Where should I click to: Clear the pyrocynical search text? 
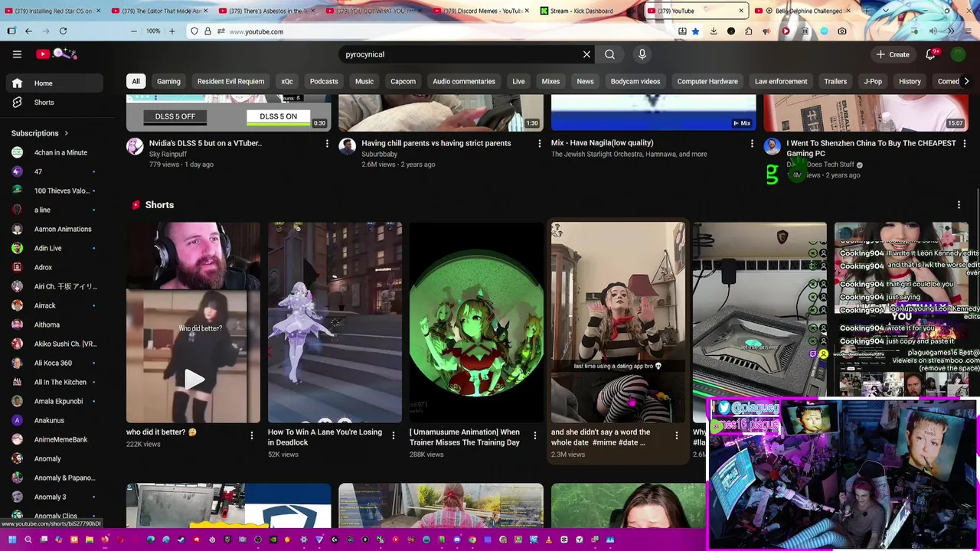(x=586, y=54)
